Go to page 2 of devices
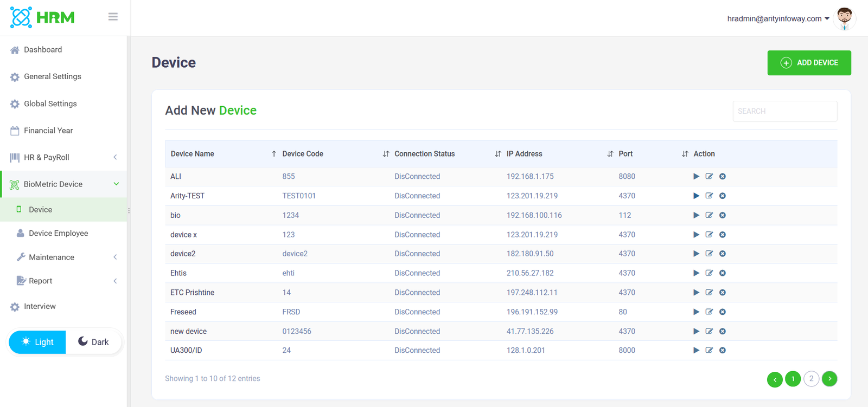 [x=811, y=379]
